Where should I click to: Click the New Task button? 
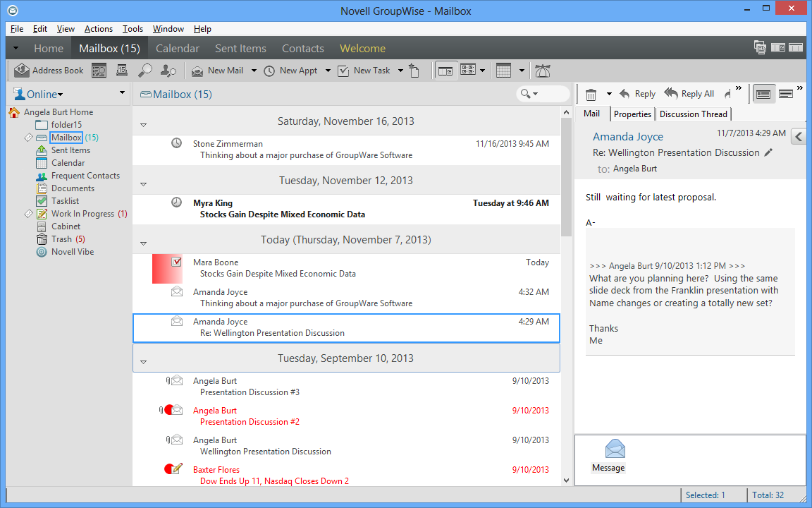click(364, 71)
